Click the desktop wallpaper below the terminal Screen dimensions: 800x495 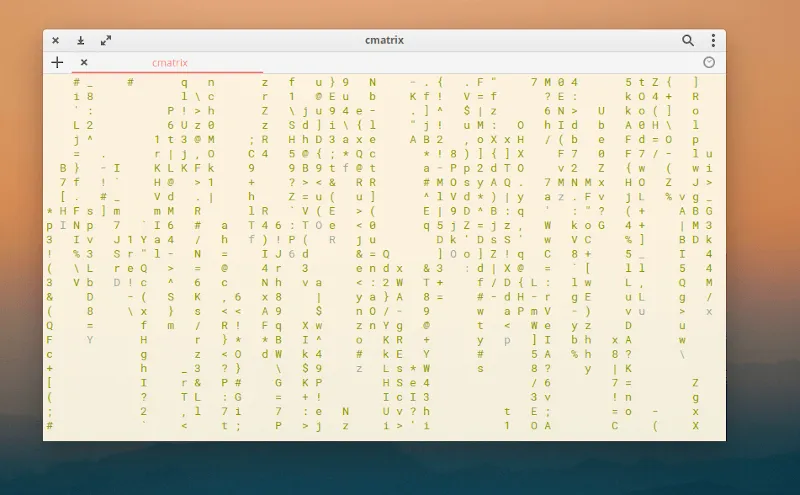pos(400,468)
